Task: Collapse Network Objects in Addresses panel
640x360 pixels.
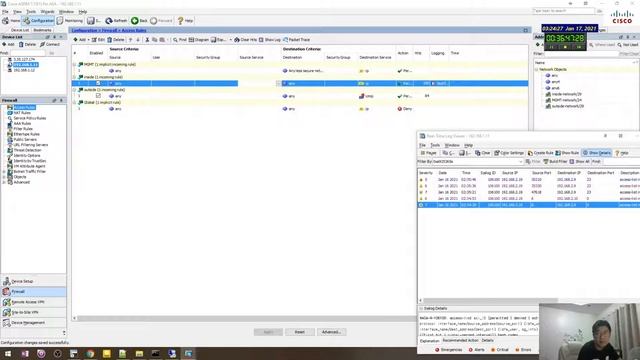Action: 536,69
